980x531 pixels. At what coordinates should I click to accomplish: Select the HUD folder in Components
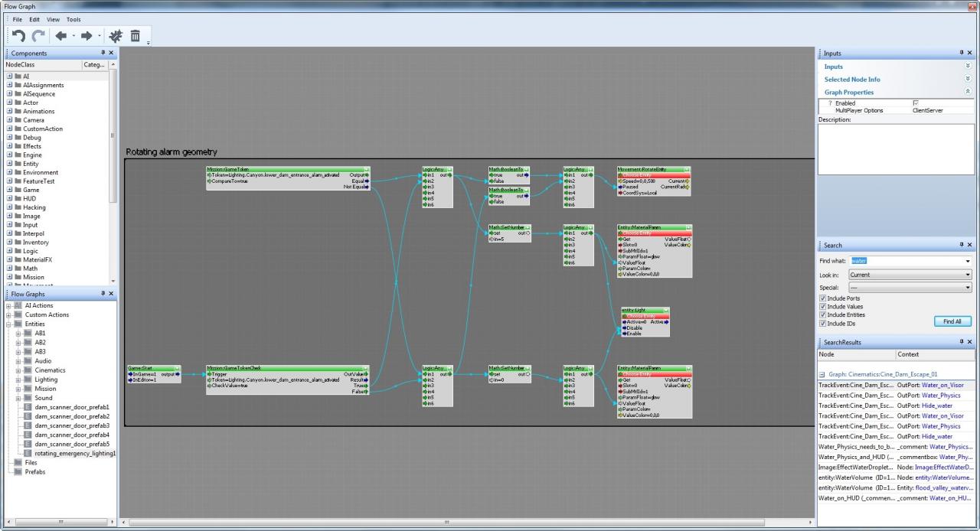click(x=29, y=199)
